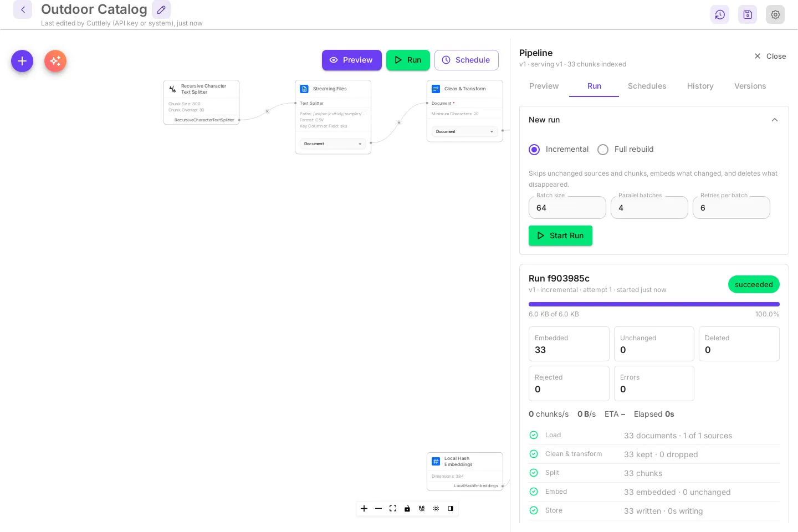Remove the edge between Streaming Files and Clean & Transform
The height and width of the screenshot is (532, 798).
pos(399,122)
